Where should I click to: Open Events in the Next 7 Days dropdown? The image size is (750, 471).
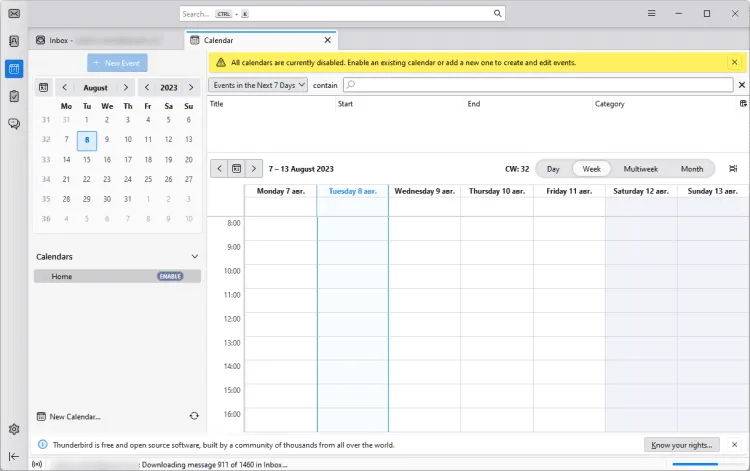coord(258,85)
